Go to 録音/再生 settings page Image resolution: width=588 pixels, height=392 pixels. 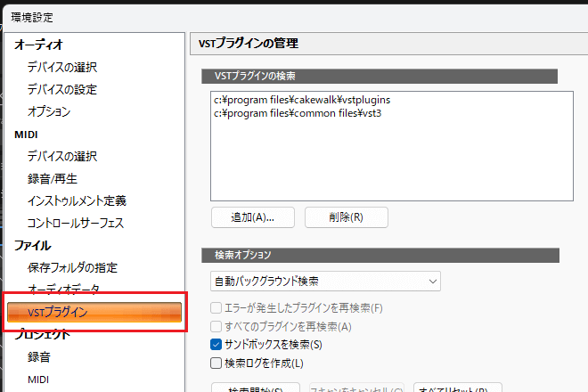tap(53, 178)
